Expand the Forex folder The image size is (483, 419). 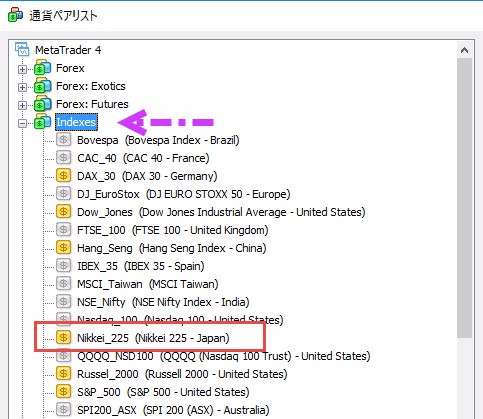[22, 69]
